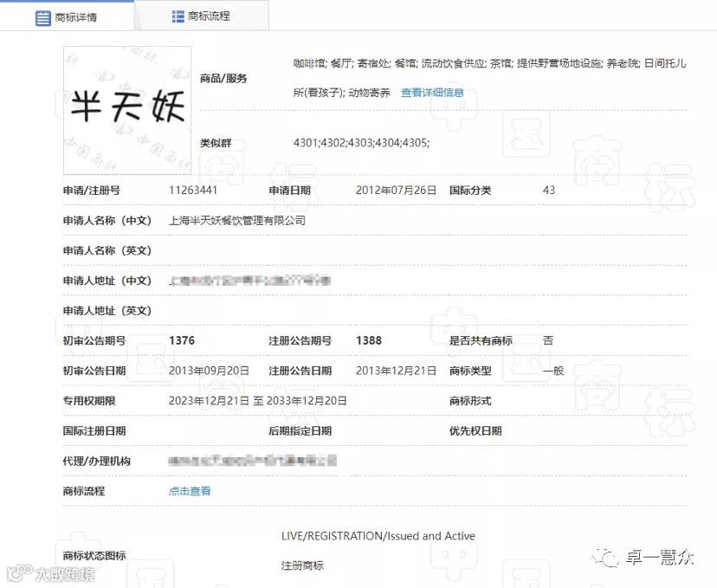
Task: Select registration announcement issue 1388
Action: click(369, 340)
